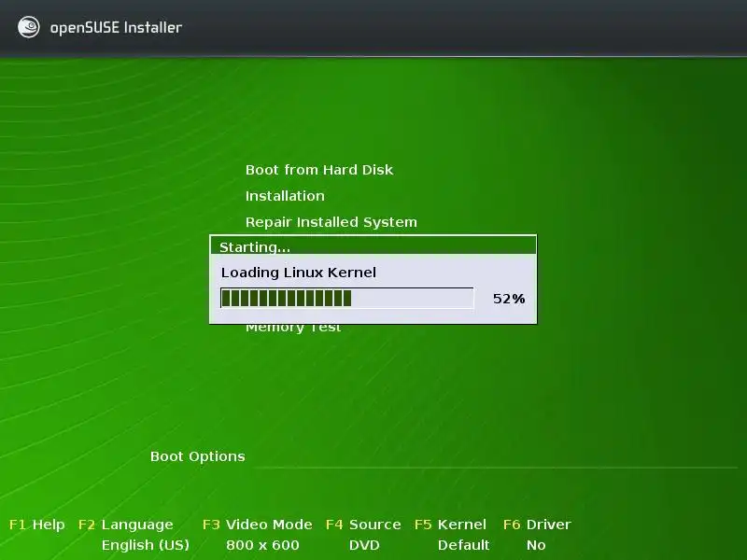
Task: Click the openSUSE chameleon logo icon
Action: pyautogui.click(x=29, y=27)
